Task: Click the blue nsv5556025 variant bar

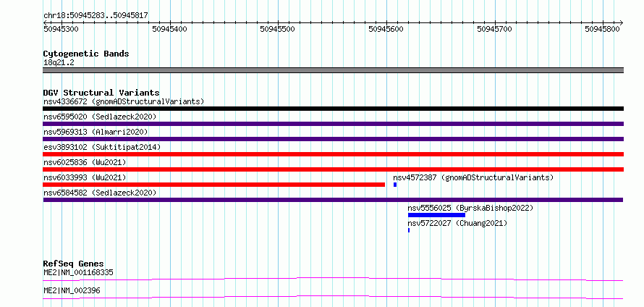Action: 436,215
